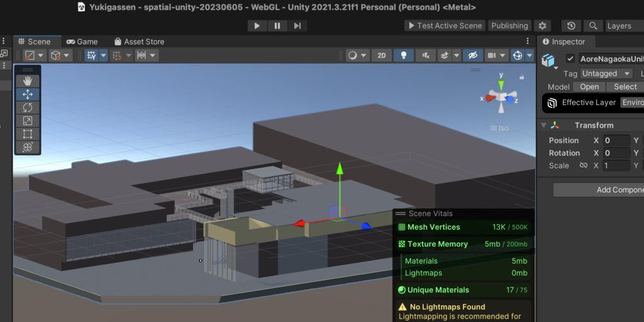Toggle scene lighting lightbulb
Image resolution: width=644 pixels, height=322 pixels.
403,55
